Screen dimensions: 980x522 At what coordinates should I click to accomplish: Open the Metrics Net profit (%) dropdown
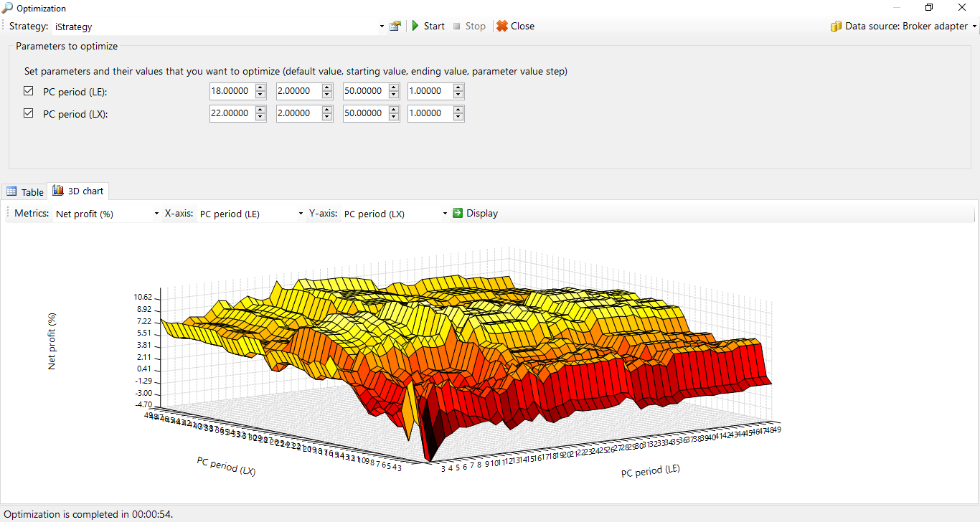(x=156, y=214)
